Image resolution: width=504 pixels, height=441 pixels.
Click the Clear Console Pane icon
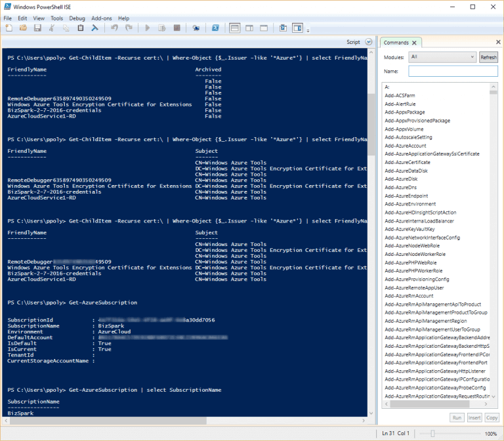coord(94,28)
